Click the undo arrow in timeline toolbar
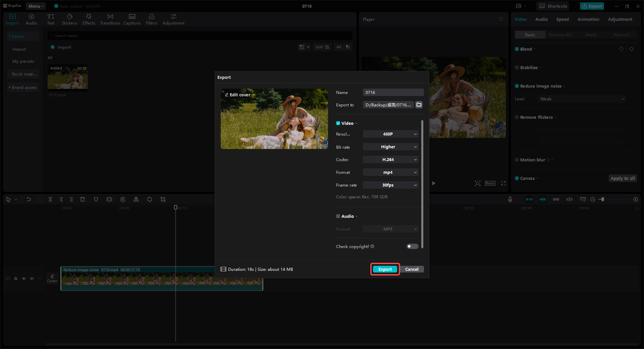This screenshot has height=349, width=644. click(29, 199)
